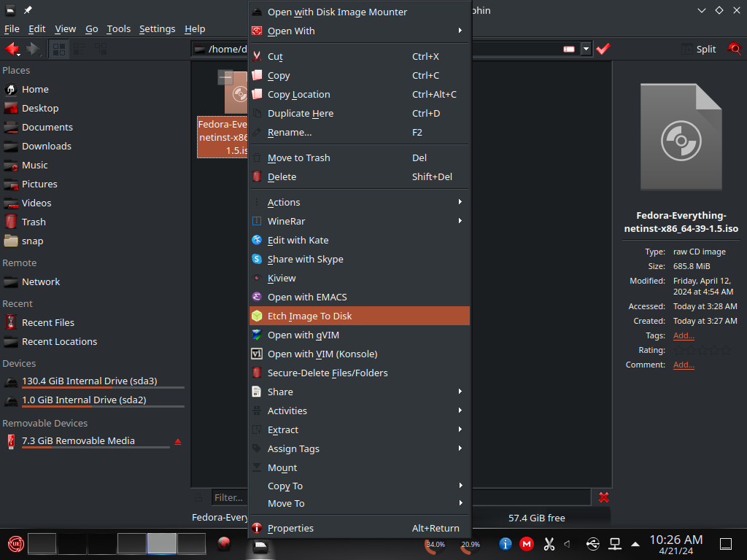Click the red search magnifier icon
The height and width of the screenshot is (560, 747).
coord(735,49)
